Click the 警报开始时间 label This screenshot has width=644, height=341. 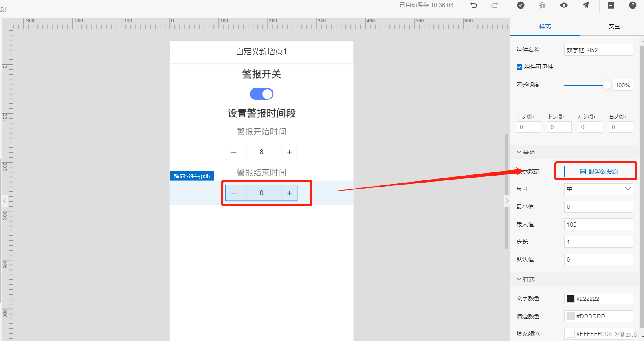click(x=262, y=132)
